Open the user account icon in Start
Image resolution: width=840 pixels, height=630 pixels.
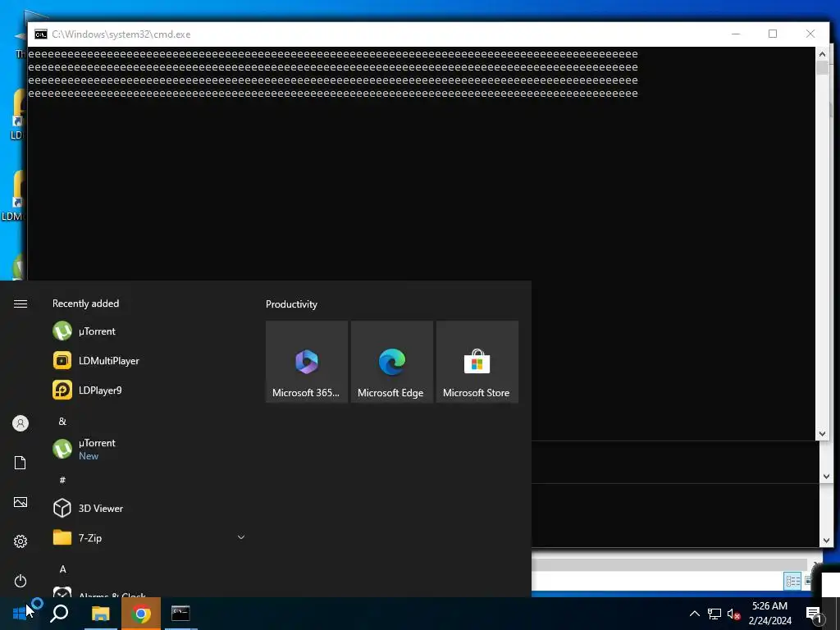tap(21, 423)
